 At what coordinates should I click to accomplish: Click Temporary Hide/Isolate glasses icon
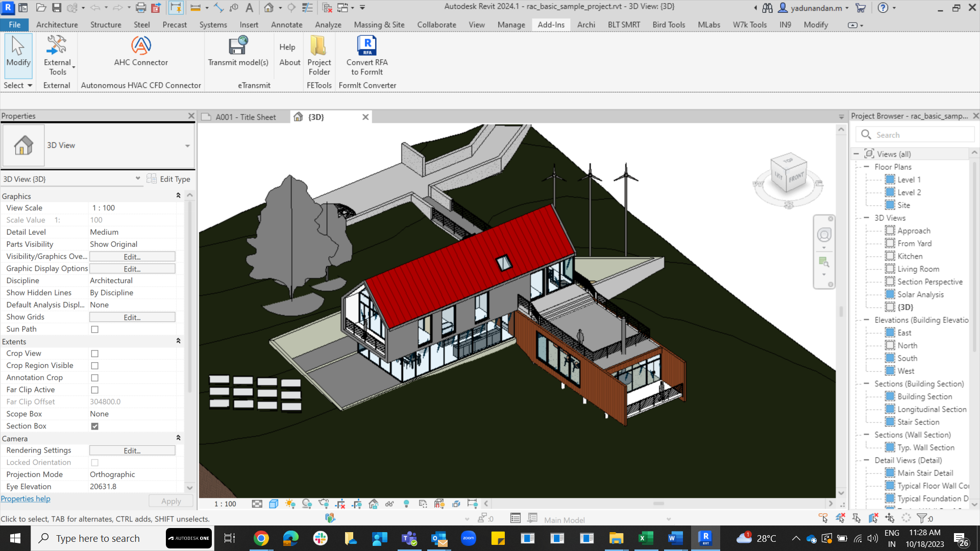389,504
